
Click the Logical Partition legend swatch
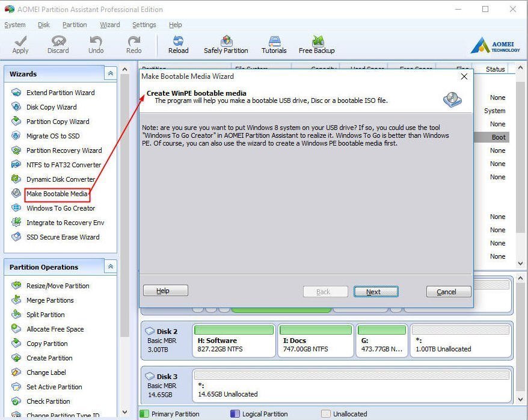pyautogui.click(x=235, y=413)
